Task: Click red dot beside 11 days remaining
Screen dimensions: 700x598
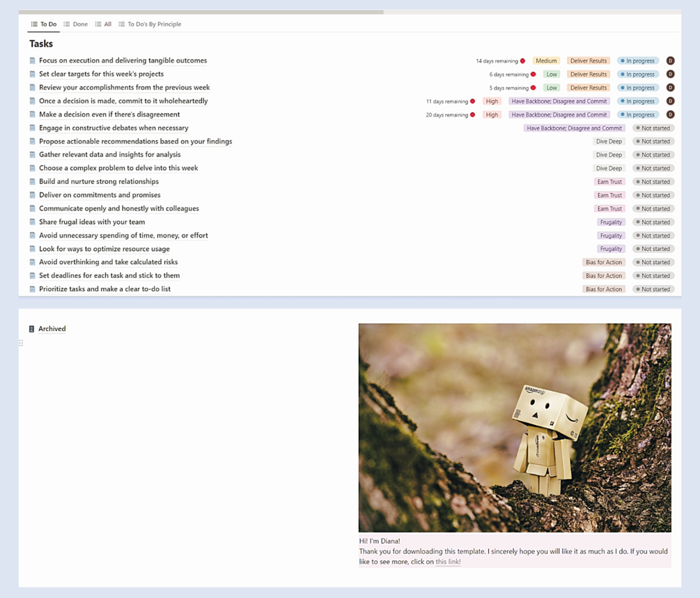Action: (472, 101)
